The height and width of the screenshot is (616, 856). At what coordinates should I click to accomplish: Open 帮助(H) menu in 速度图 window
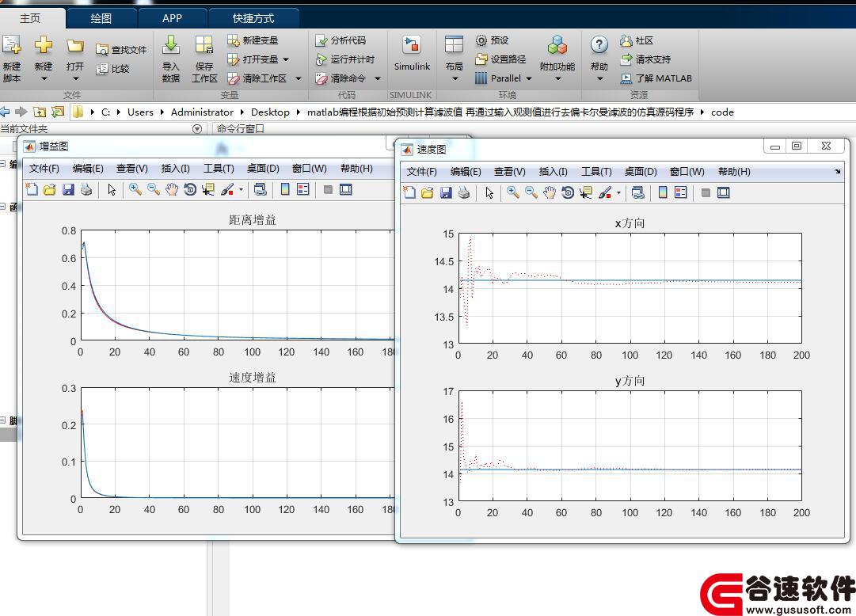pos(734,172)
